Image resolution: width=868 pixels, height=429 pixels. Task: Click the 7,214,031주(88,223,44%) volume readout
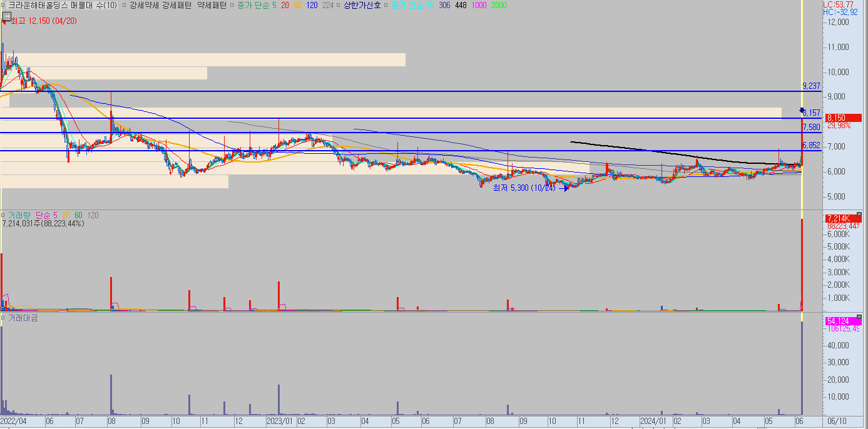tap(43, 223)
